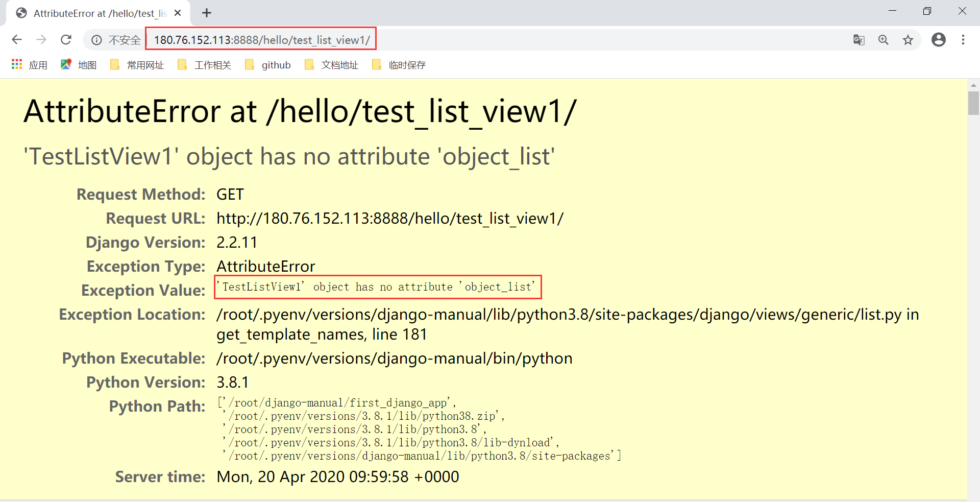The width and height of the screenshot is (980, 502).
Task: Close the AttributeError tab
Action: click(178, 13)
